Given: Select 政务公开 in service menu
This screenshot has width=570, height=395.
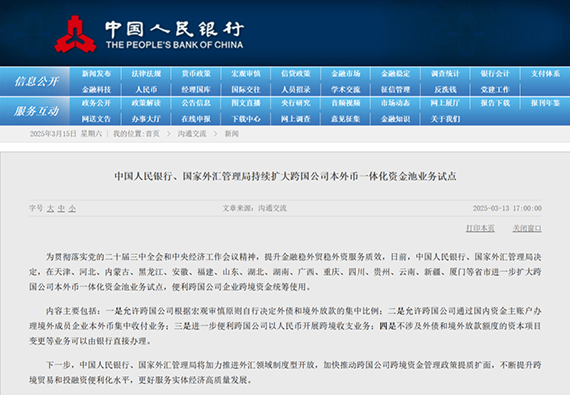Looking at the screenshot, I should (x=96, y=103).
